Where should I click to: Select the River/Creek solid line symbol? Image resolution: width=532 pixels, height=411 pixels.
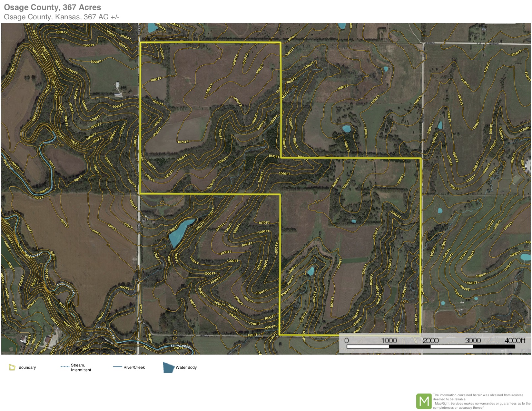point(117,367)
